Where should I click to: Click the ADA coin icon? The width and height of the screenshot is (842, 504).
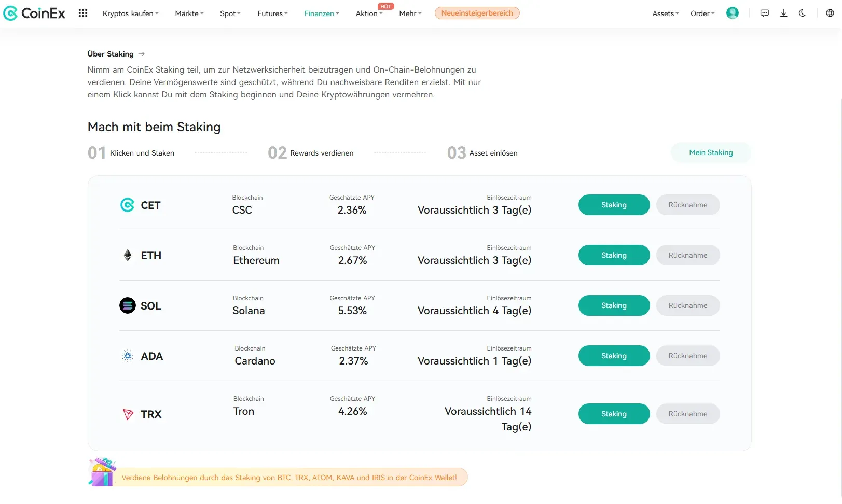click(128, 356)
